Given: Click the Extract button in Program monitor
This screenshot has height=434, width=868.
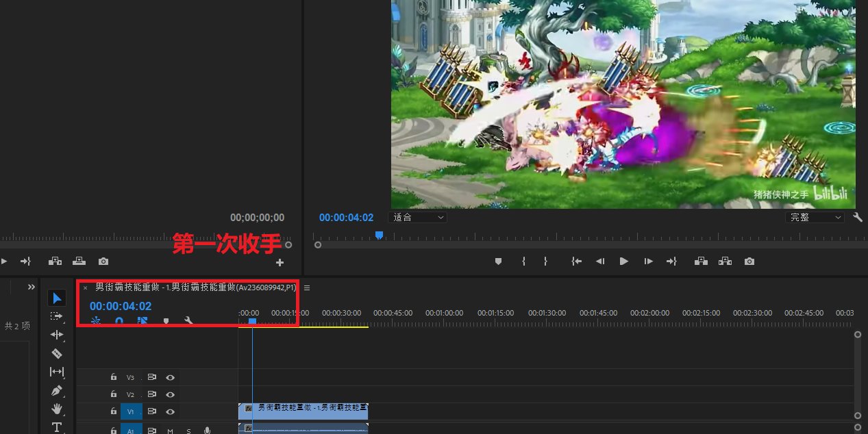Looking at the screenshot, I should (x=725, y=261).
